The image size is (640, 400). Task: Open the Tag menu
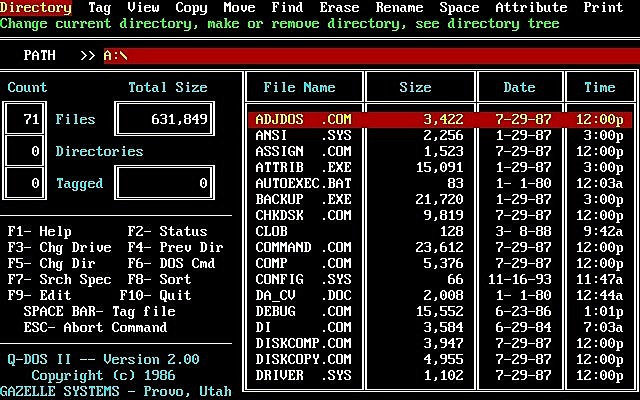(x=100, y=7)
